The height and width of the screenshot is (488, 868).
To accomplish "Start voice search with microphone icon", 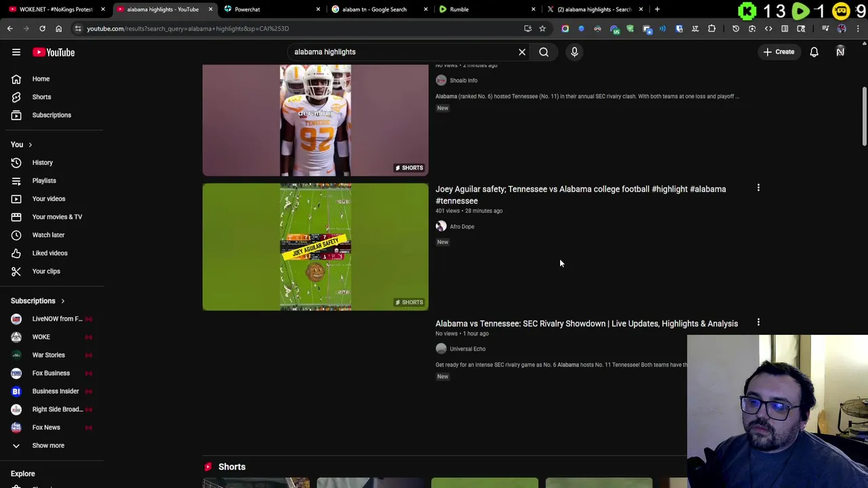I will 574,52.
